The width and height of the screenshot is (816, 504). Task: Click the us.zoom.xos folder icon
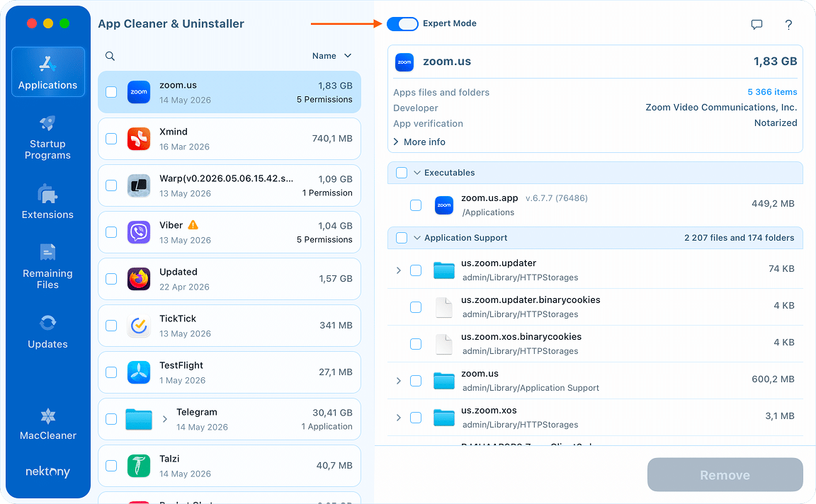coord(444,418)
